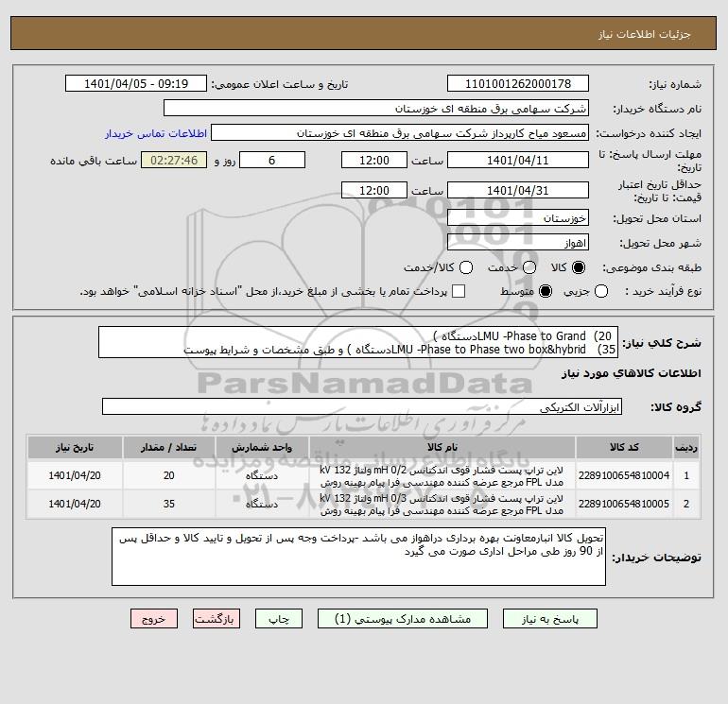Click the چاپ print button
728x704 pixels.
279,619
